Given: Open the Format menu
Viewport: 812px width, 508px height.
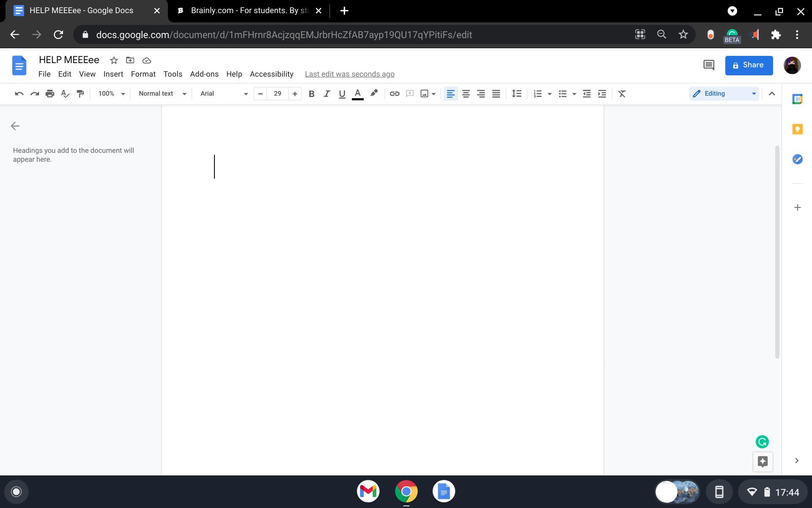Looking at the screenshot, I should coord(143,74).
